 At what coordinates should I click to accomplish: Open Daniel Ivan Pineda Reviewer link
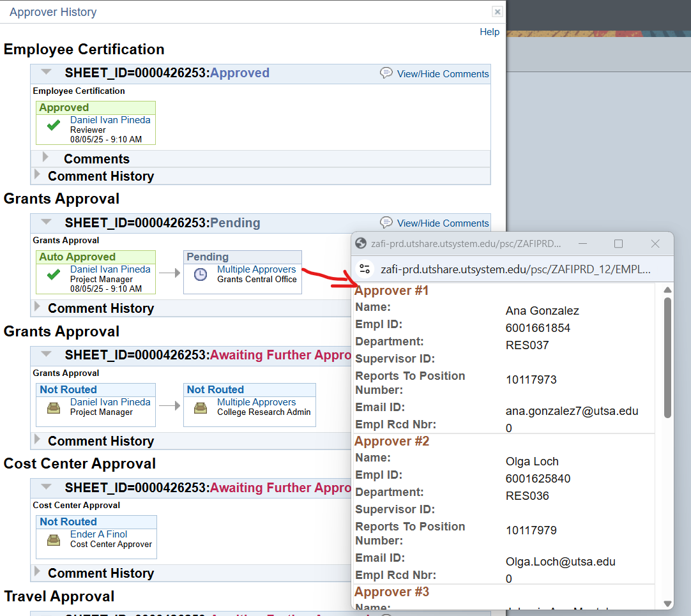pos(110,120)
